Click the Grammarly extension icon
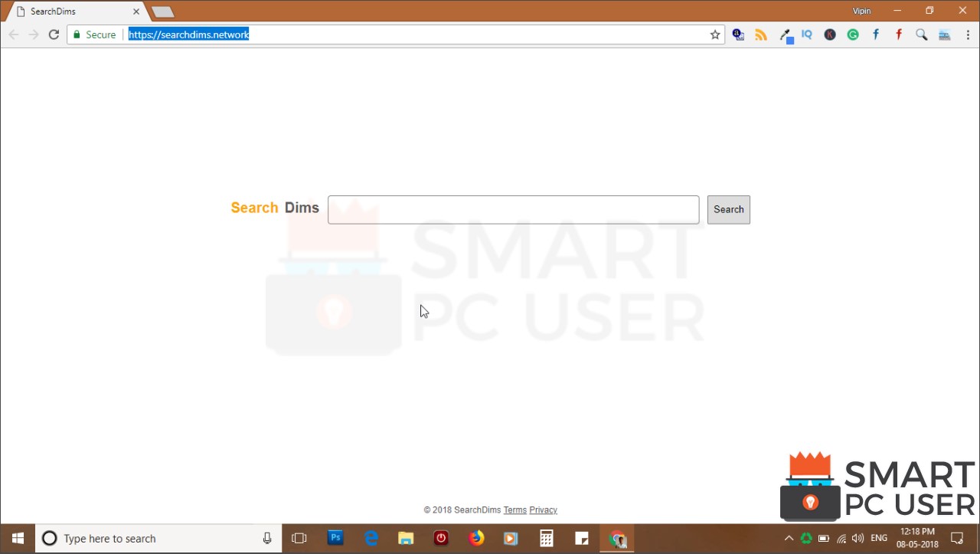Viewport: 980px width, 554px height. click(853, 34)
